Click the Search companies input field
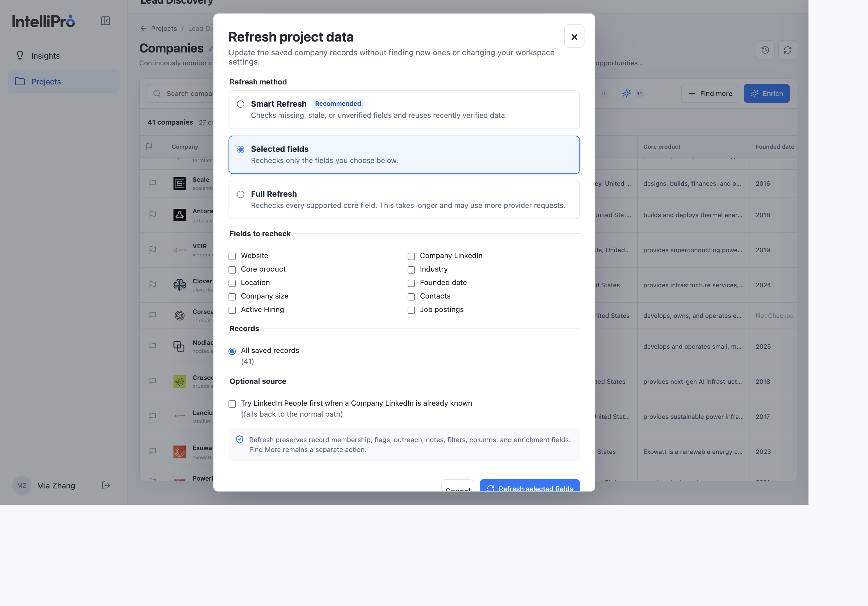The width and height of the screenshot is (868, 606). coord(180,93)
